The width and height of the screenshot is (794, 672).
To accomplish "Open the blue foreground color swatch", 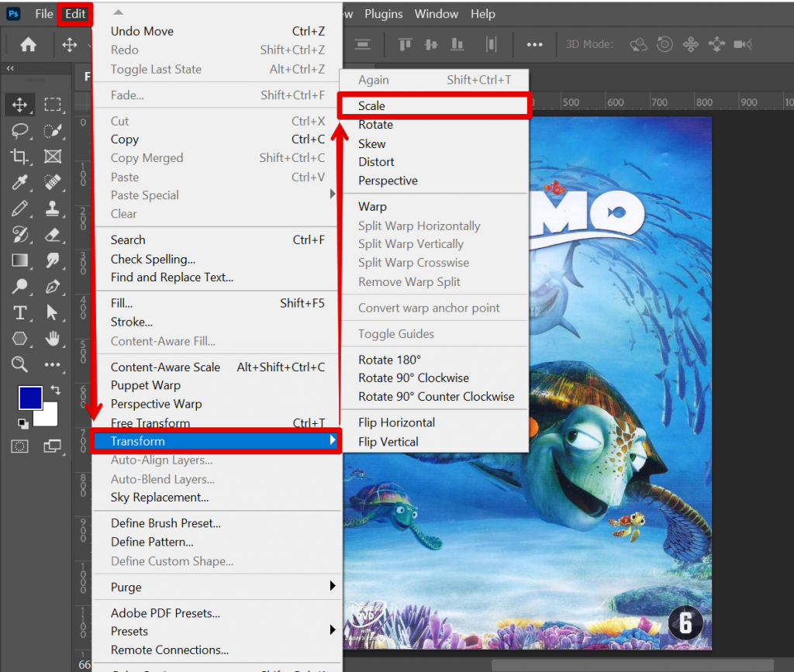I will pyautogui.click(x=29, y=397).
